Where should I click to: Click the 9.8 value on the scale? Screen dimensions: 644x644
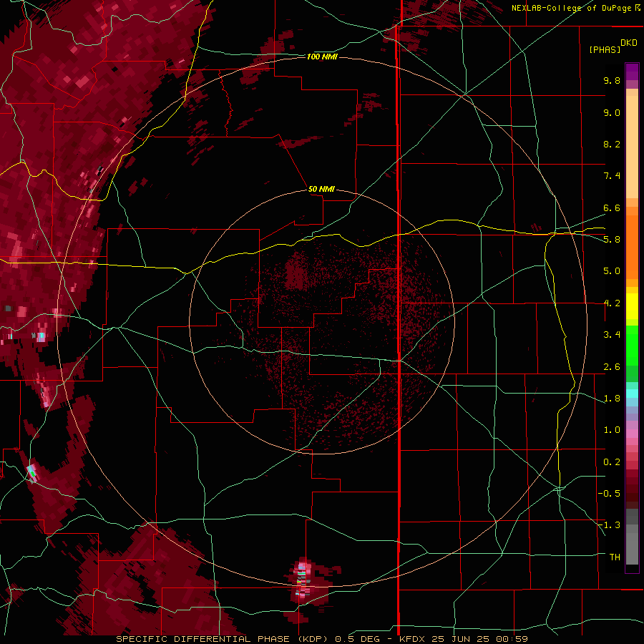click(612, 80)
